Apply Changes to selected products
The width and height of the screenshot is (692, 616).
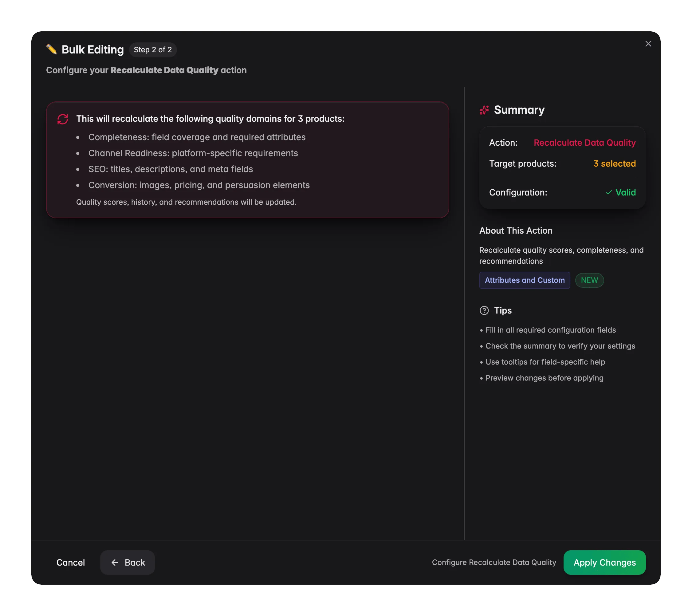tap(604, 562)
